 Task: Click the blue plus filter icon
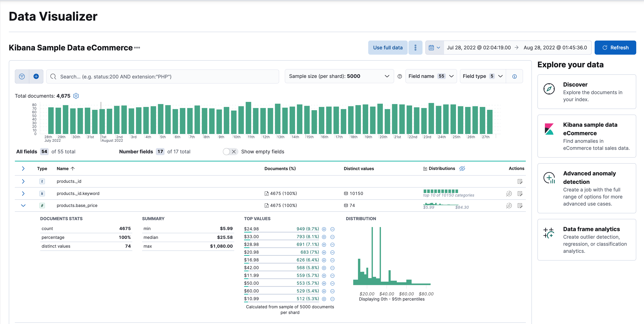[36, 76]
